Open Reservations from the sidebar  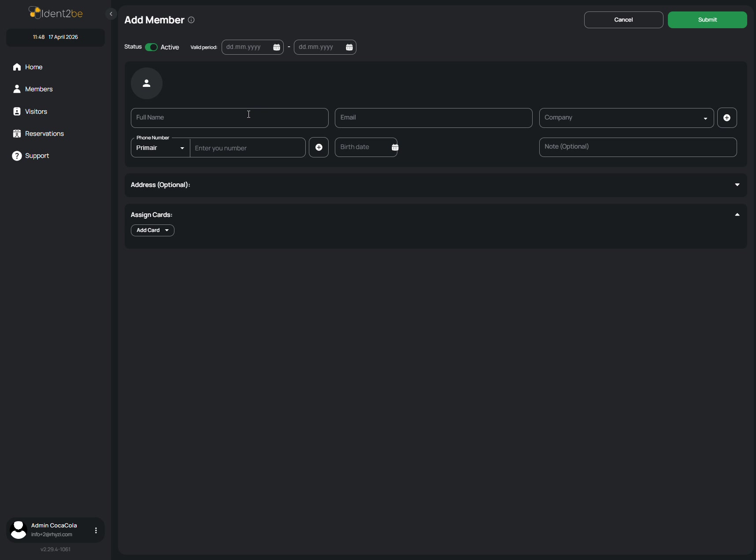coord(44,134)
